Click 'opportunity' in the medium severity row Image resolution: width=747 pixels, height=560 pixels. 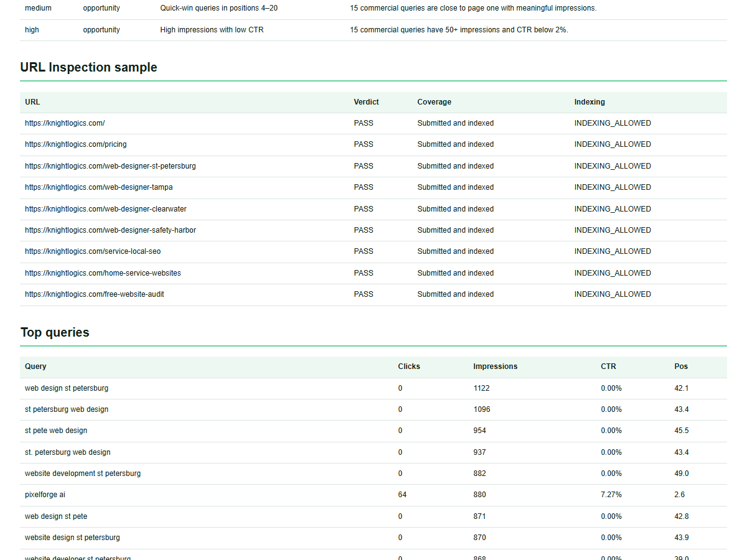[x=101, y=9]
